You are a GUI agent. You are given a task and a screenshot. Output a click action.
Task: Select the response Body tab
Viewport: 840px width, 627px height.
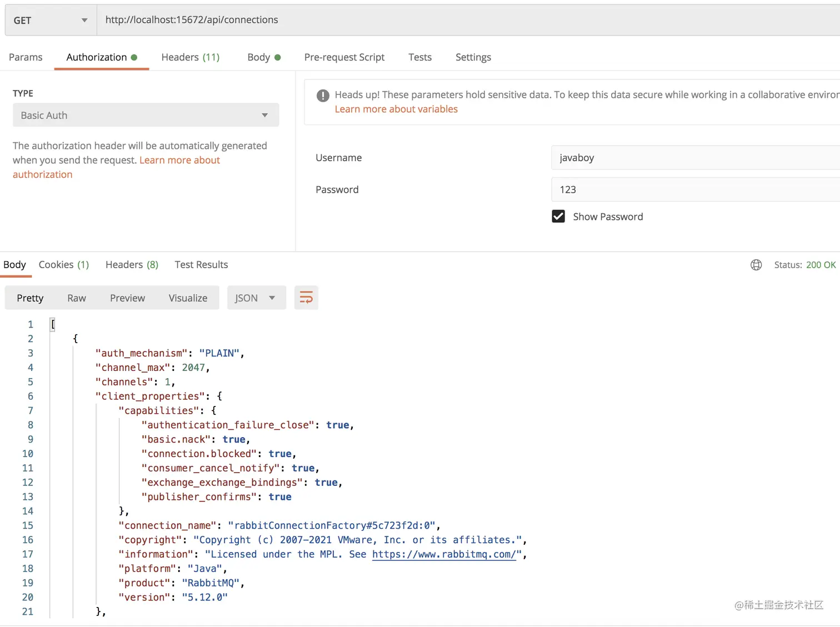(x=14, y=264)
